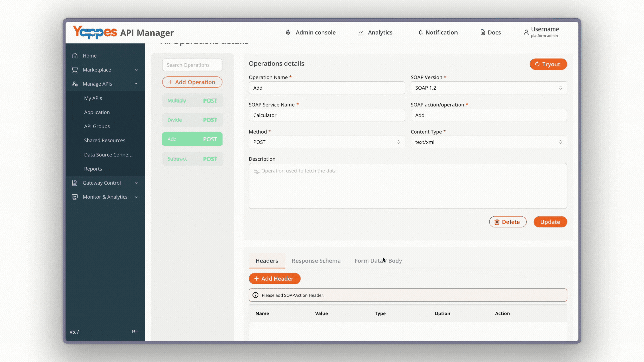This screenshot has width=644, height=362.
Task: Open Shared Resources in sidebar
Action: click(105, 140)
